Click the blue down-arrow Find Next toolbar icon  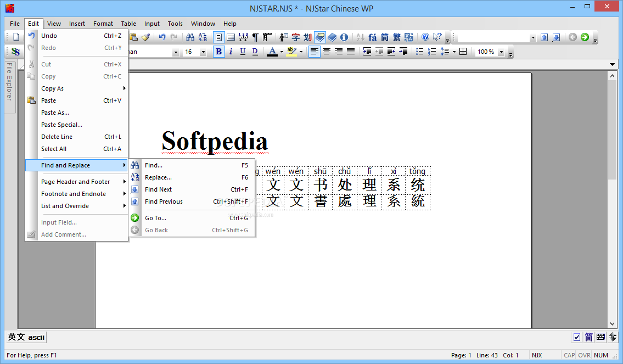pos(556,37)
